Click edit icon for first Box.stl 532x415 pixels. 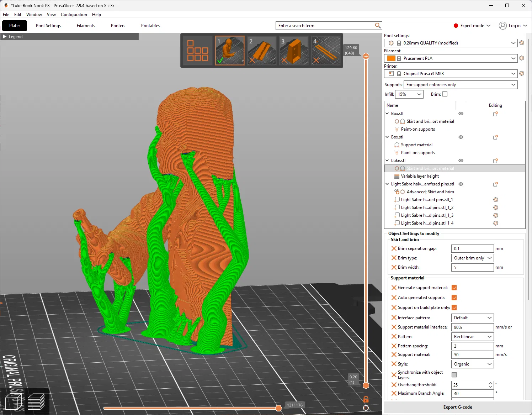click(x=495, y=114)
